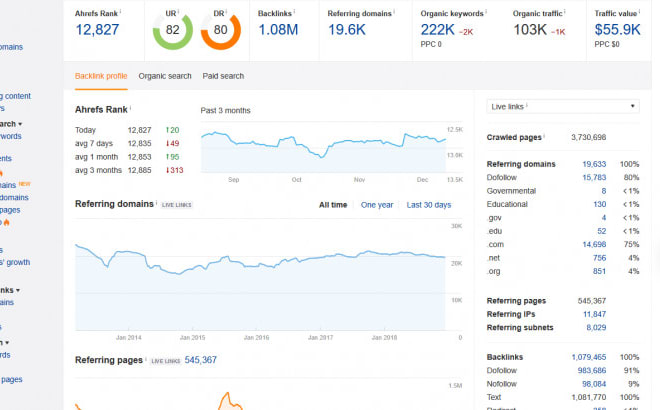Open .net domains count 756
Screen dimensions: 660x410
[599, 258]
